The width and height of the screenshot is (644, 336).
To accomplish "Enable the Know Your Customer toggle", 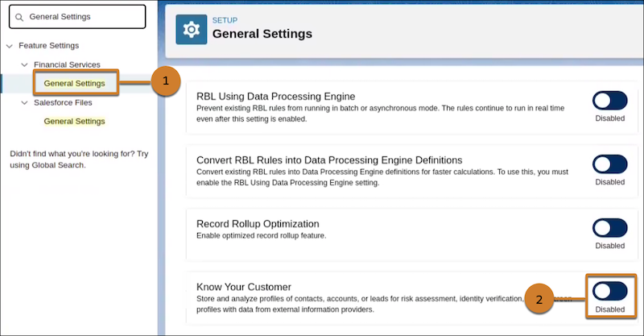I will [609, 291].
